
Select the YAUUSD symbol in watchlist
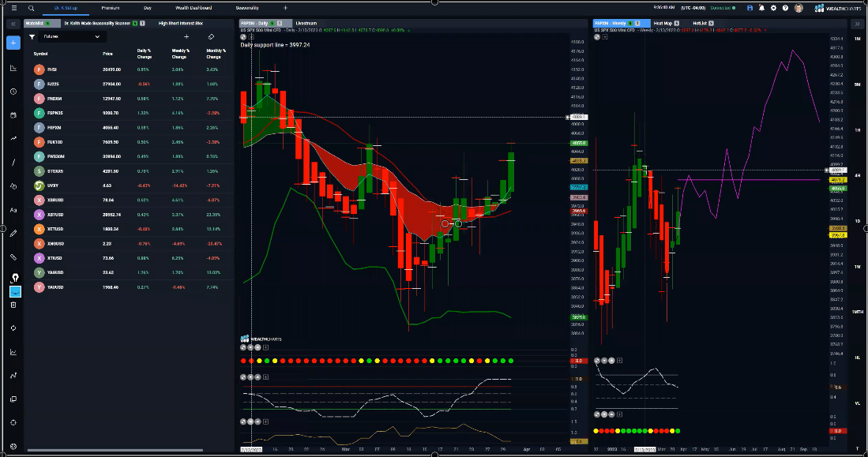[x=55, y=287]
